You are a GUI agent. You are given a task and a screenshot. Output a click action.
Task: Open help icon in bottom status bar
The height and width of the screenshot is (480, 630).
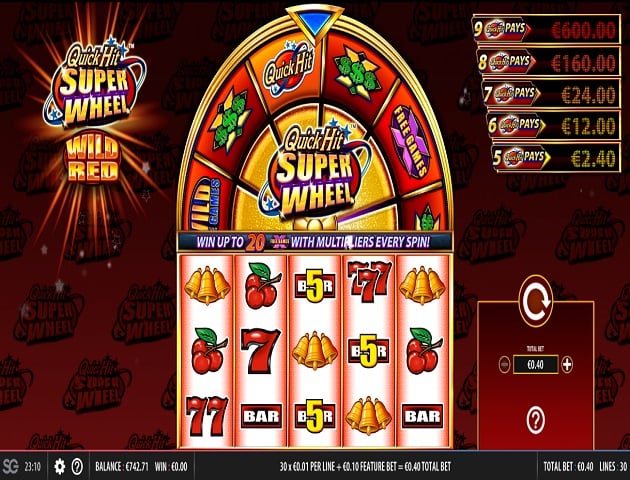tap(77, 466)
